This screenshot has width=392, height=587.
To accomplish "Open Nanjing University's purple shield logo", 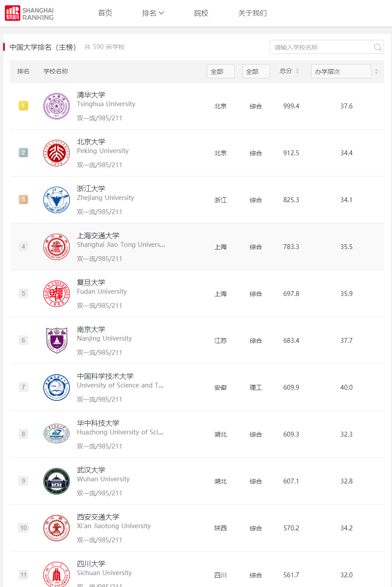I will tap(57, 341).
